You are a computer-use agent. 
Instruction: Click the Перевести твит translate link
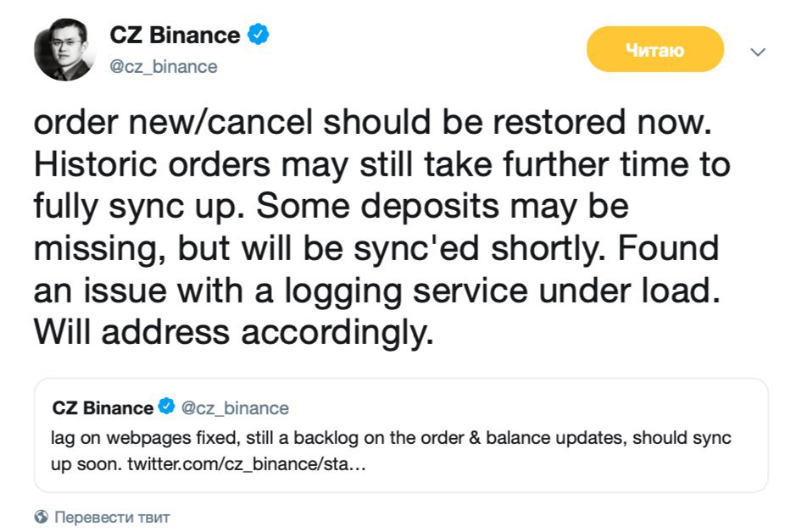point(112,516)
